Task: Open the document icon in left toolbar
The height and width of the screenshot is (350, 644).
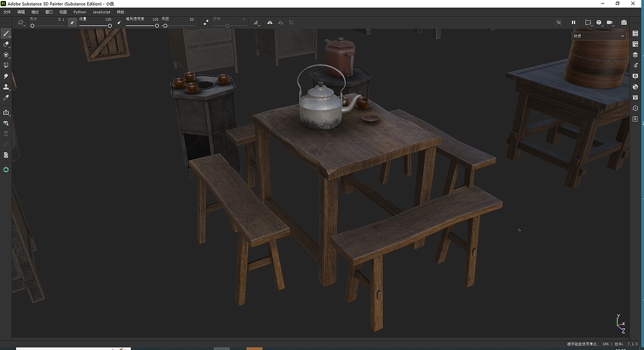Action: (x=6, y=155)
